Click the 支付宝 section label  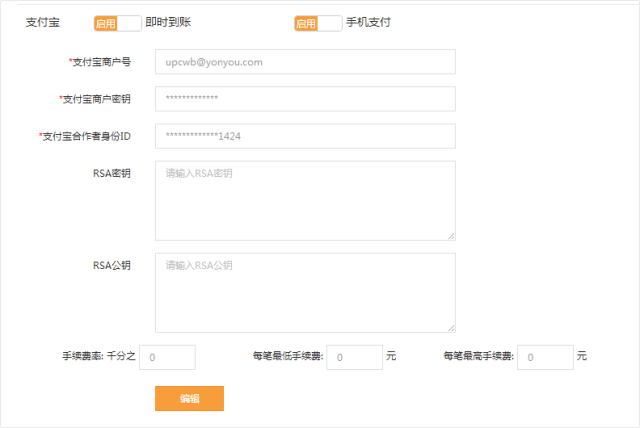pyautogui.click(x=43, y=22)
